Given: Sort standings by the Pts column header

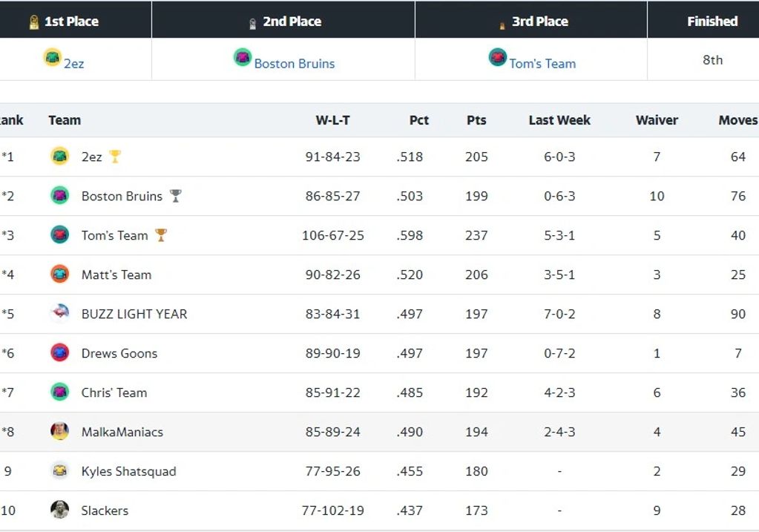Looking at the screenshot, I should (x=476, y=119).
